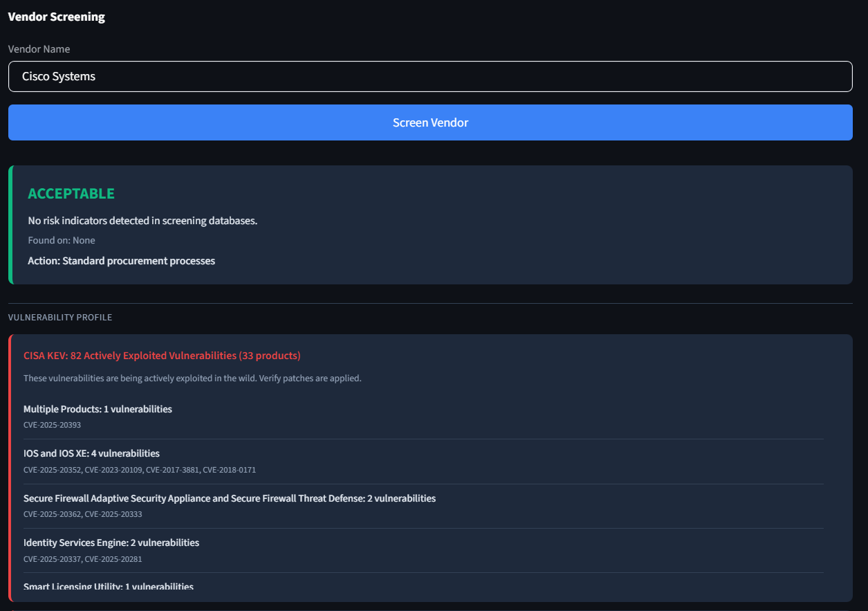Select CVE-2025-20393 identifier

(x=52, y=425)
